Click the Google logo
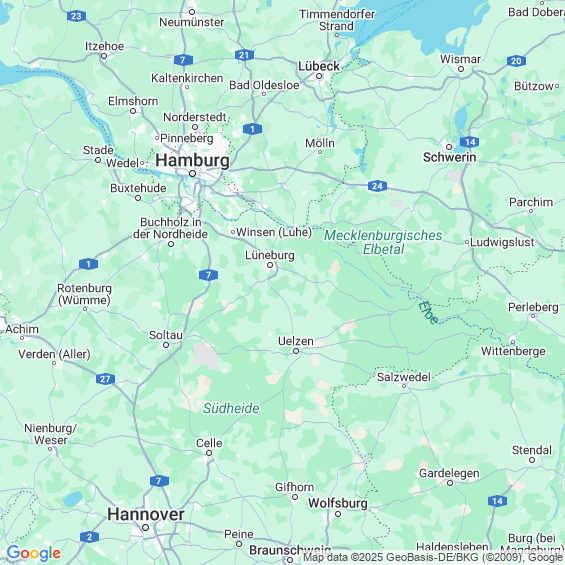 tap(34, 553)
